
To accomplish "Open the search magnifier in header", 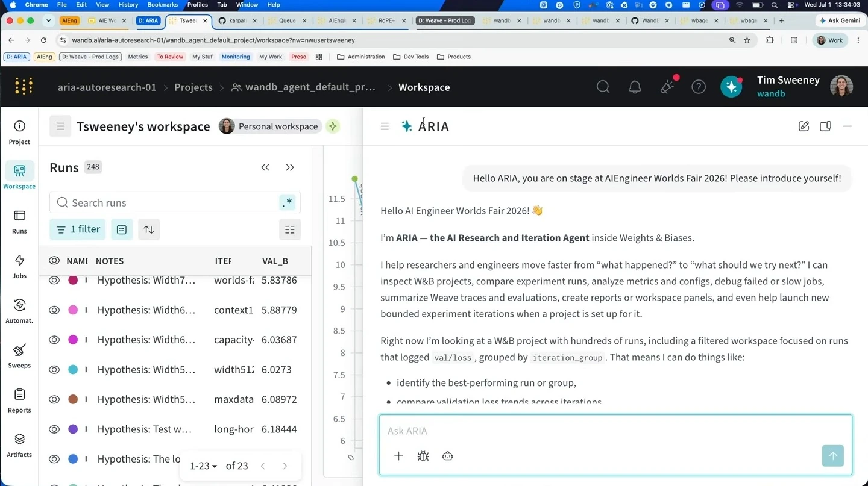I will pos(603,87).
